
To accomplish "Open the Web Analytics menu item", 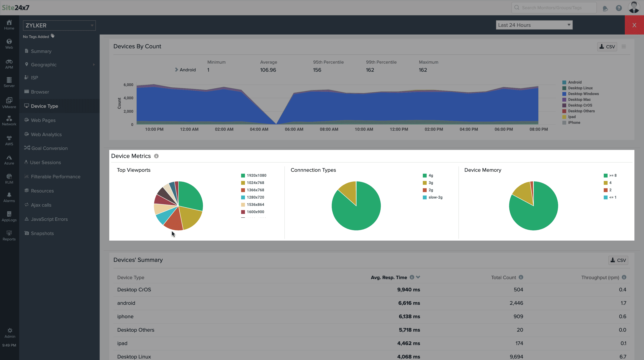I will [x=46, y=134].
